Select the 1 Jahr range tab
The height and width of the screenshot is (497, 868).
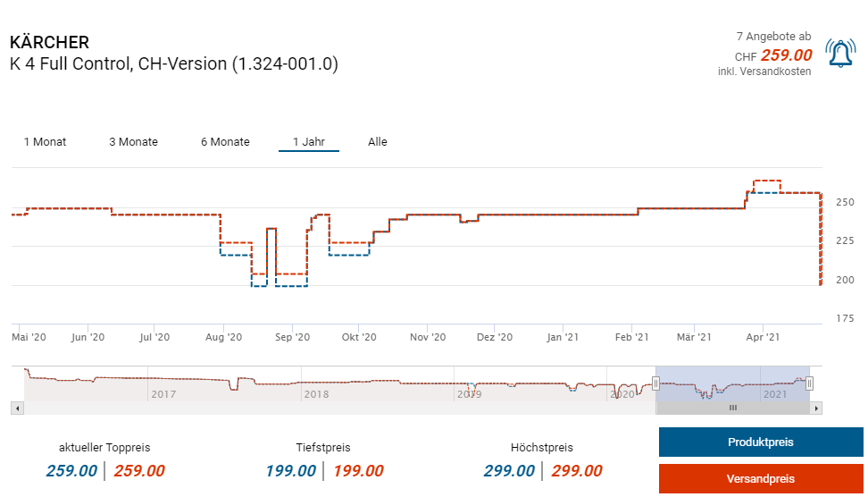click(308, 142)
